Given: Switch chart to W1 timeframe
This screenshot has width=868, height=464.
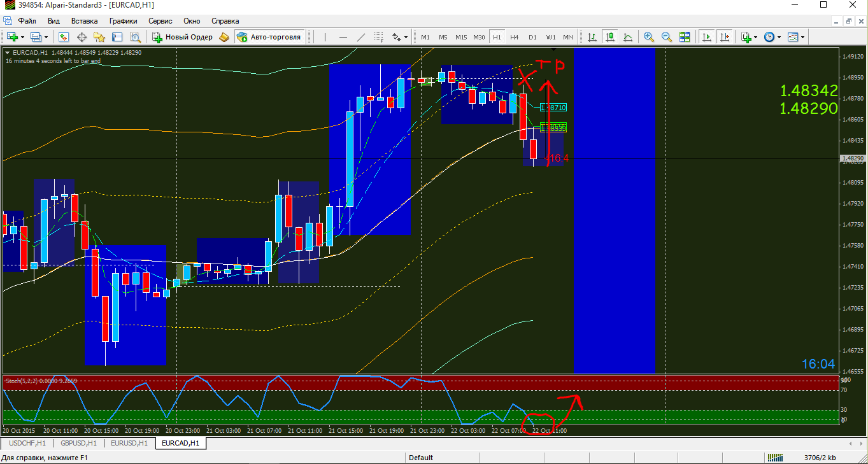Looking at the screenshot, I should (x=550, y=37).
